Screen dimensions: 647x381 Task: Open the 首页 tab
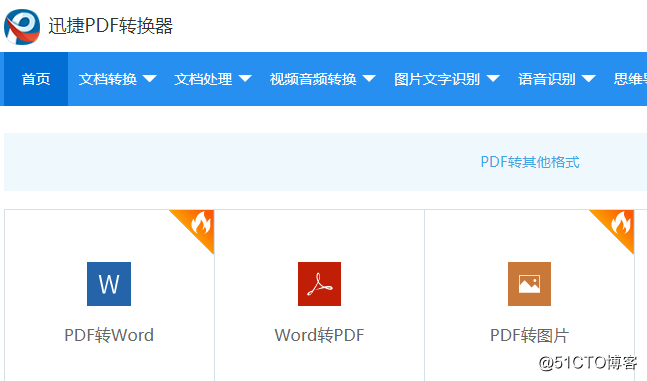click(x=36, y=79)
